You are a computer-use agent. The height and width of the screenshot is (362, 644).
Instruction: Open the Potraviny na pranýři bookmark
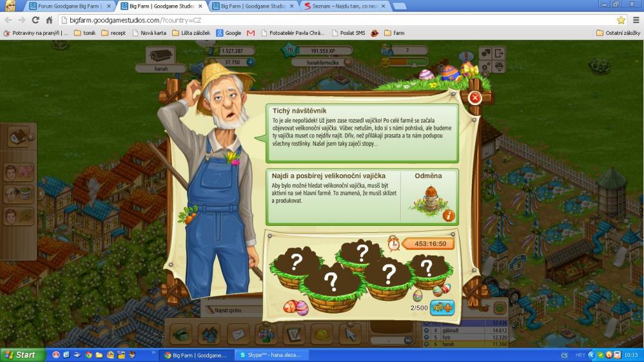(x=36, y=33)
